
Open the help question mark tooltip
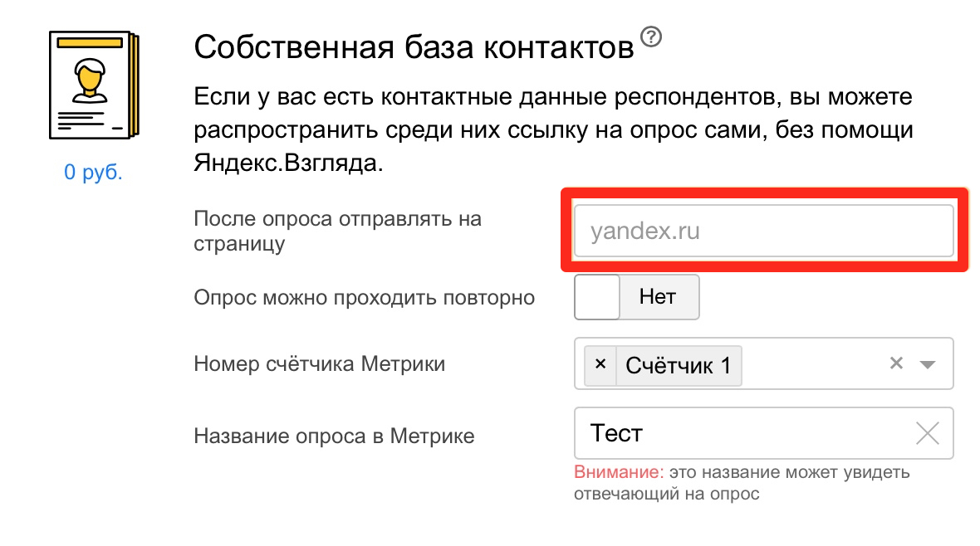click(653, 37)
